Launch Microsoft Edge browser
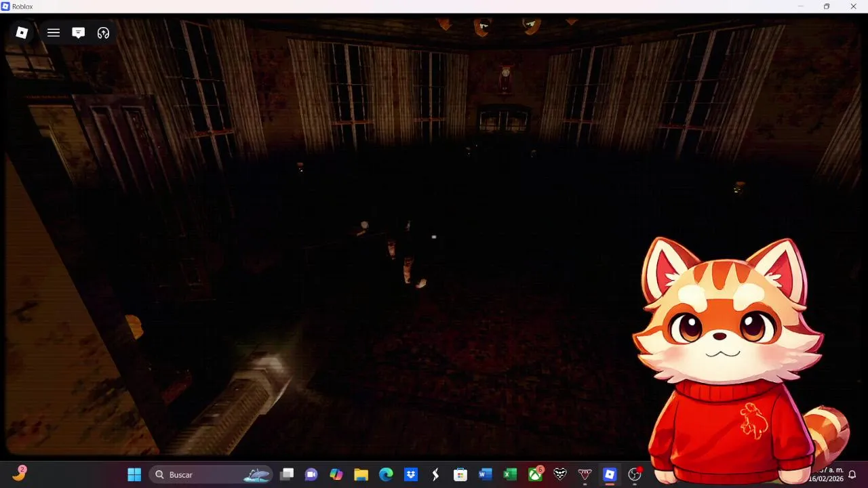868x488 pixels. coord(386,474)
